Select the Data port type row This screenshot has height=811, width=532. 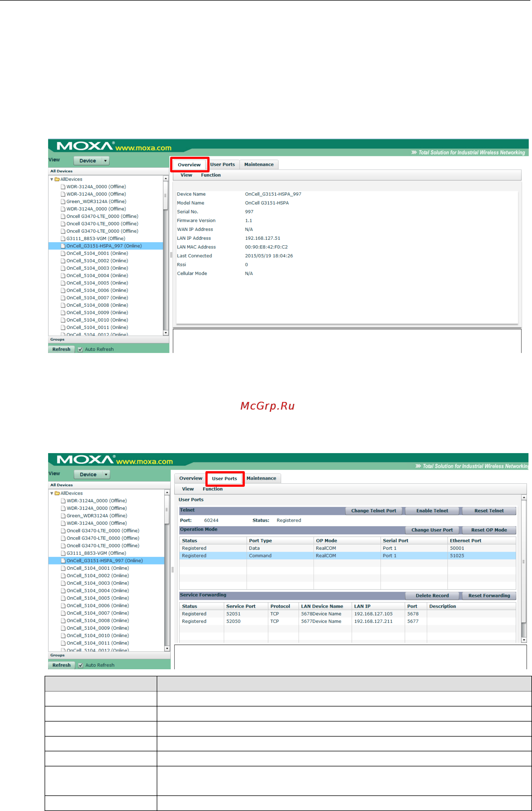point(347,548)
